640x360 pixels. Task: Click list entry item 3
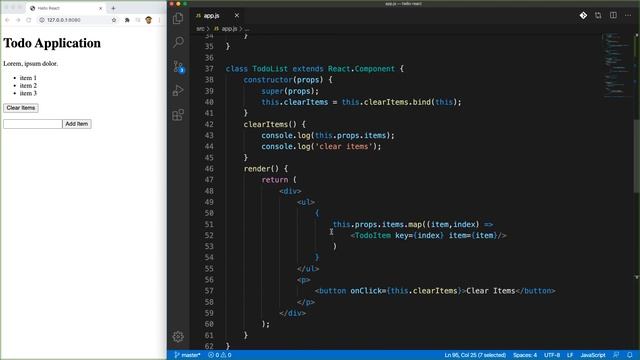tap(28, 93)
